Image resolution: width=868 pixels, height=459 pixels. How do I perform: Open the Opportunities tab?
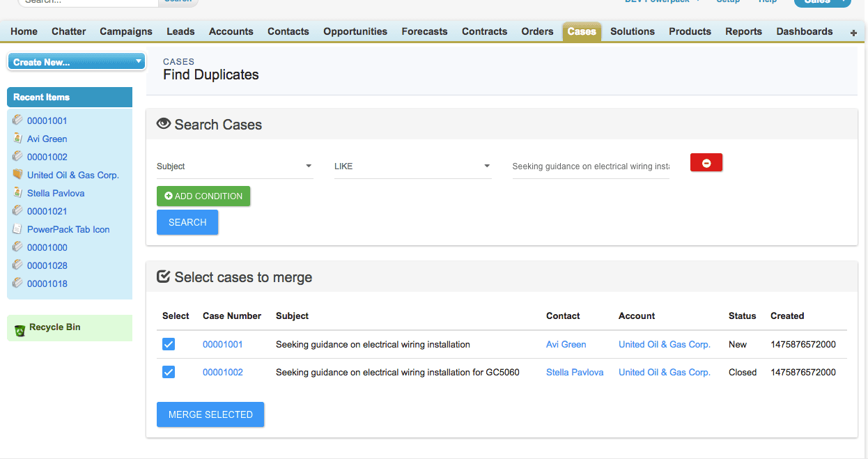point(355,31)
